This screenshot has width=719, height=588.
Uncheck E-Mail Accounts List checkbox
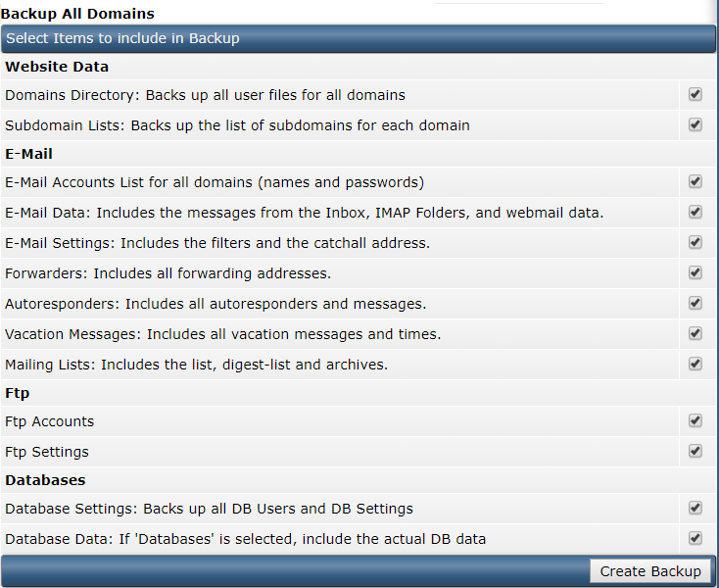[695, 181]
